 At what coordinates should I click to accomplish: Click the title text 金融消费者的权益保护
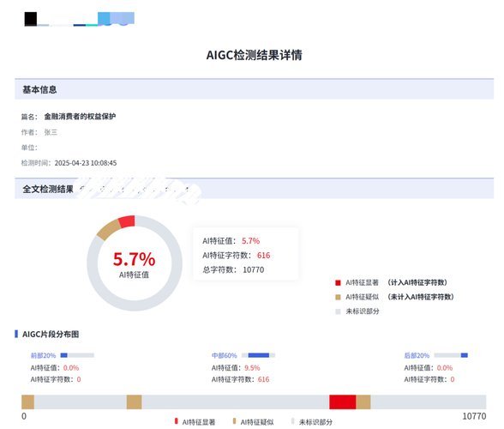80,116
